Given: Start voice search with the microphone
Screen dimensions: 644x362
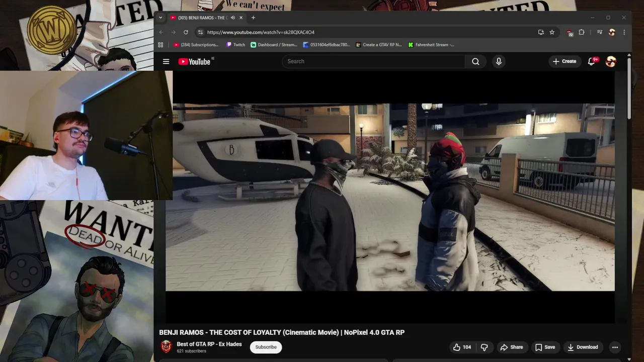Looking at the screenshot, I should [499, 61].
